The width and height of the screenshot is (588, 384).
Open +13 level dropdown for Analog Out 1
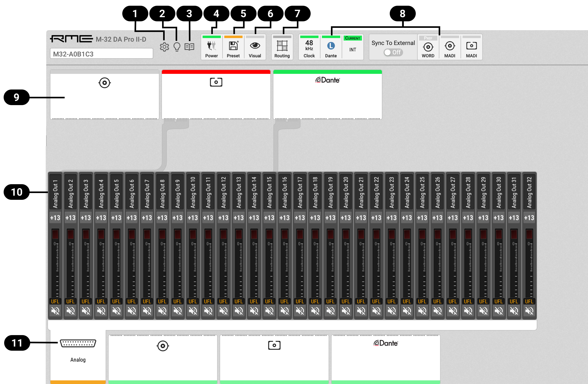click(x=55, y=217)
